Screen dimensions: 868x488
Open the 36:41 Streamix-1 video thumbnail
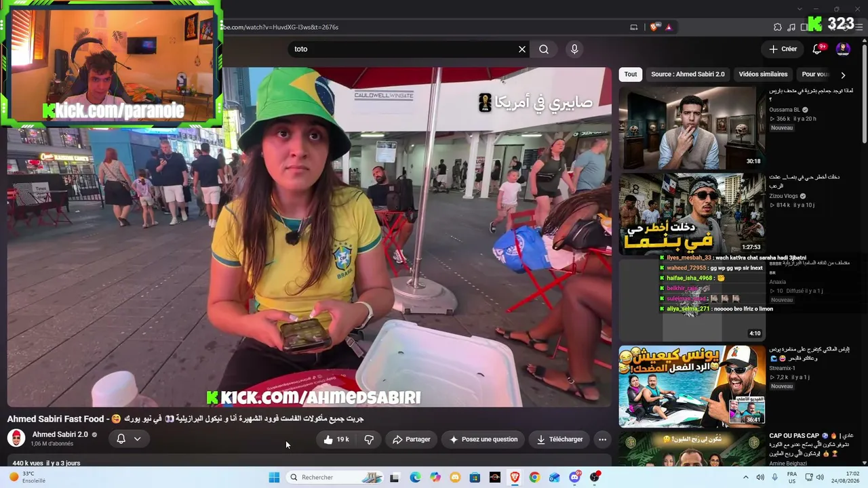(x=692, y=386)
